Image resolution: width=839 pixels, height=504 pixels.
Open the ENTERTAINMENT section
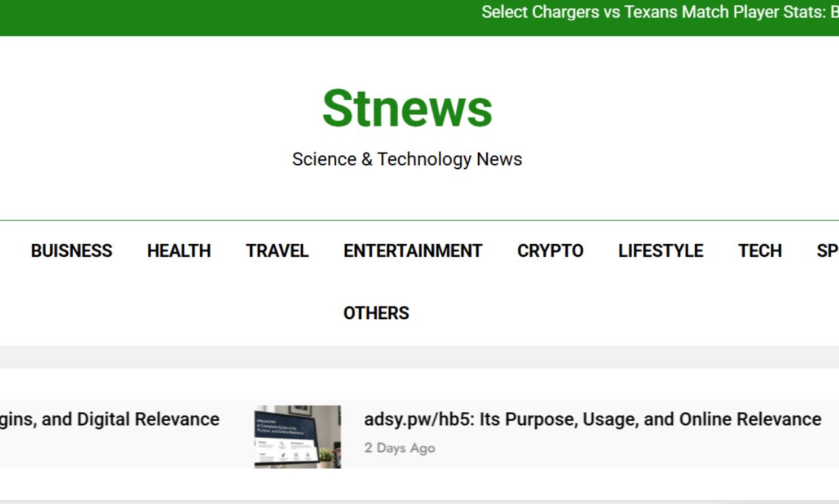412,251
